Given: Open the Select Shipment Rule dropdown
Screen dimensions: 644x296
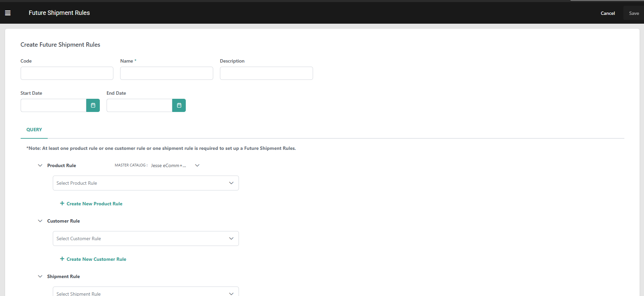Looking at the screenshot, I should pyautogui.click(x=146, y=292).
